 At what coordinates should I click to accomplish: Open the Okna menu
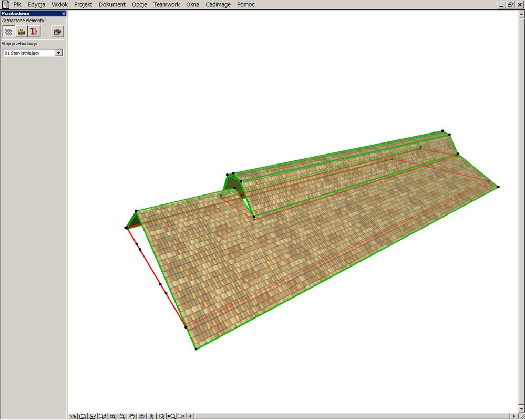192,5
